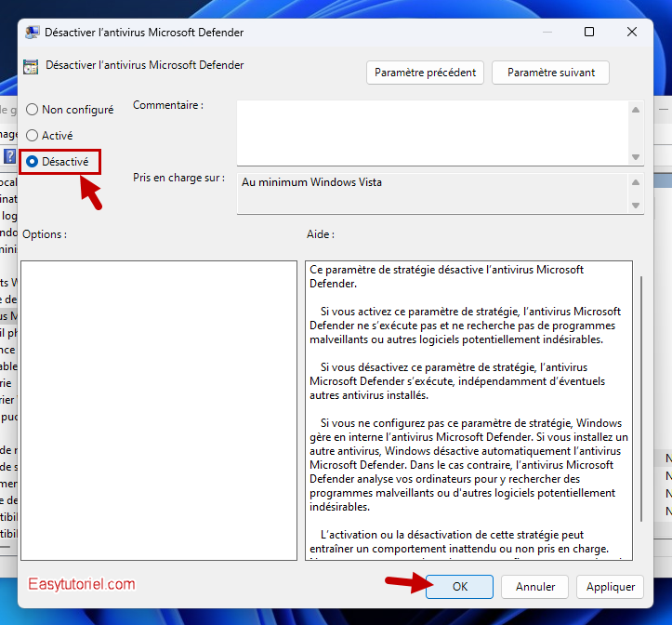Click the Pris en charge down arrow
672x625 pixels.
click(636, 206)
